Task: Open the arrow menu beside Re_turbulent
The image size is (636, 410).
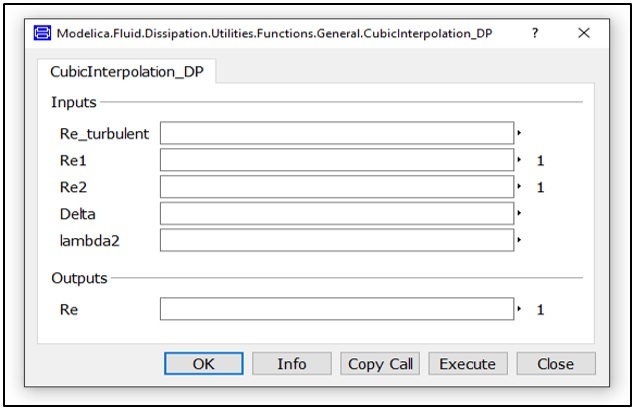Action: coord(519,133)
